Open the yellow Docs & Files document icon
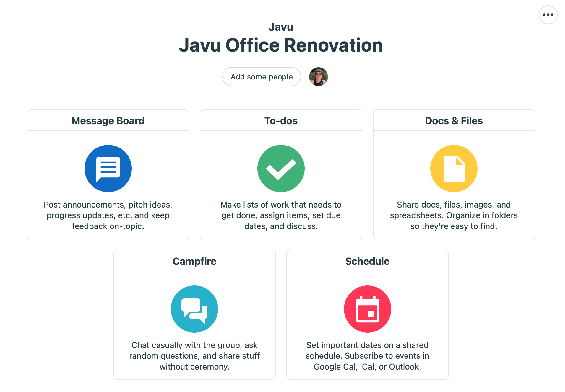The image size is (565, 392). pyautogui.click(x=454, y=168)
